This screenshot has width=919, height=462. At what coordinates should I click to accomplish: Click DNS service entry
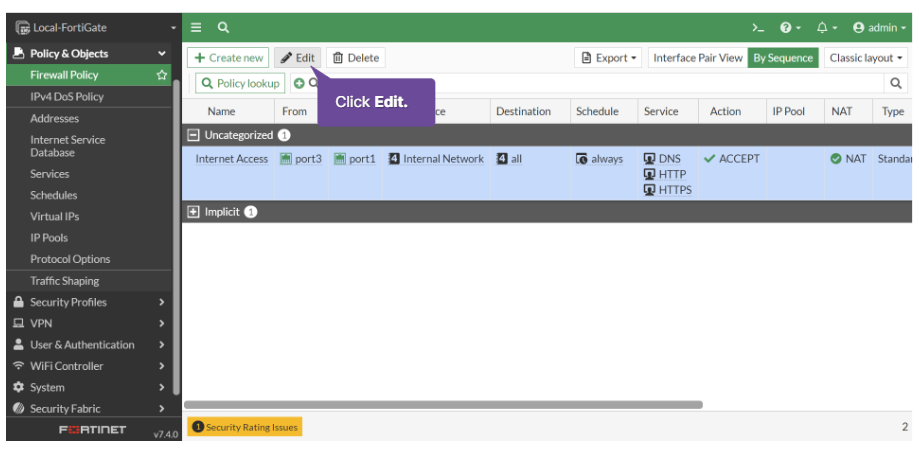[x=662, y=159]
